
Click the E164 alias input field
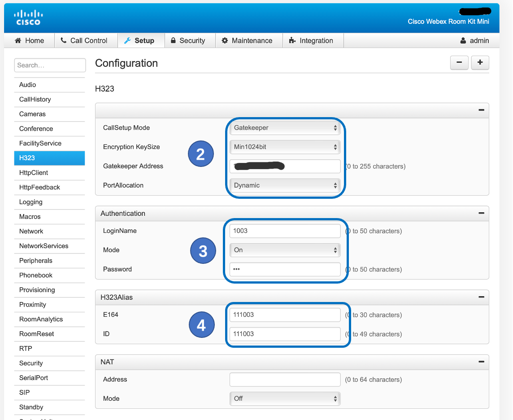tap(285, 315)
